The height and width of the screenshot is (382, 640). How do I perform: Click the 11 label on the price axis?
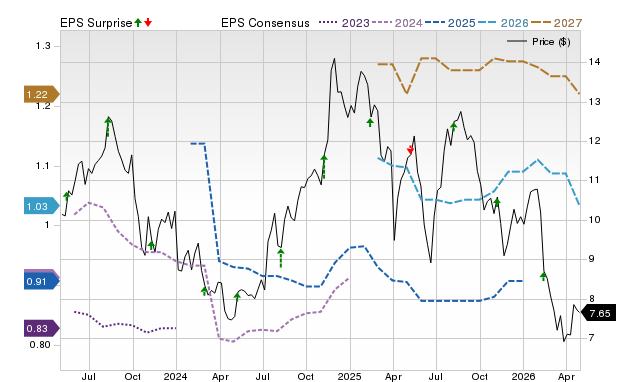pos(594,180)
